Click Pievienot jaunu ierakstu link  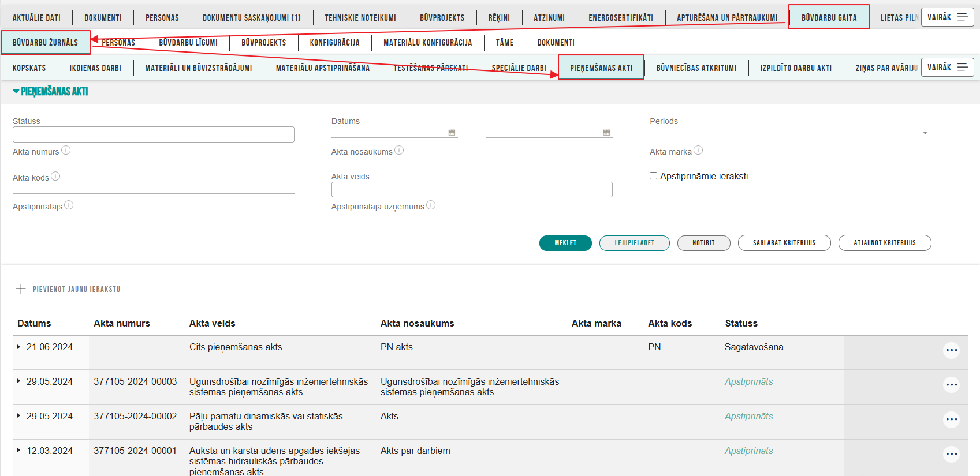(76, 289)
